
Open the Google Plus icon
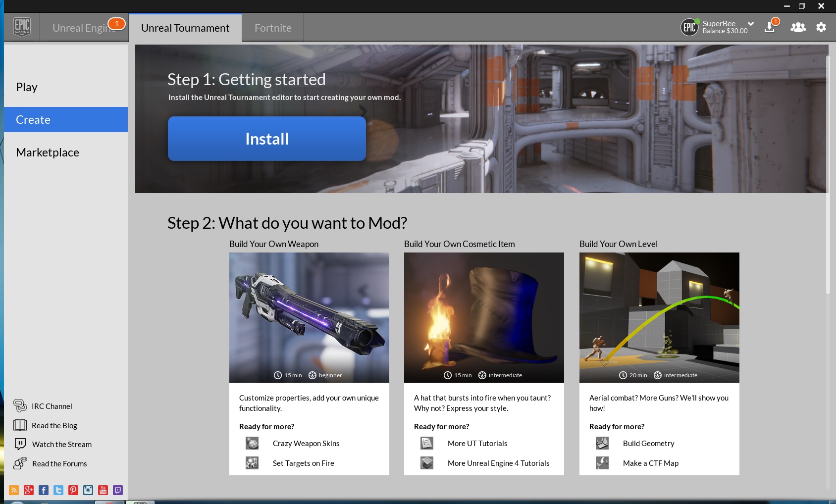click(29, 490)
